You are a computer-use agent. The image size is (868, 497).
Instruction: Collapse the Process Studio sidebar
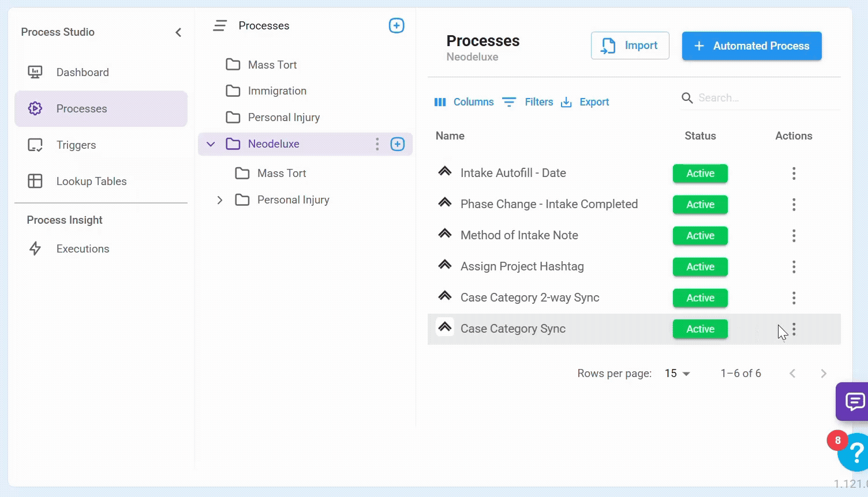[x=178, y=32]
